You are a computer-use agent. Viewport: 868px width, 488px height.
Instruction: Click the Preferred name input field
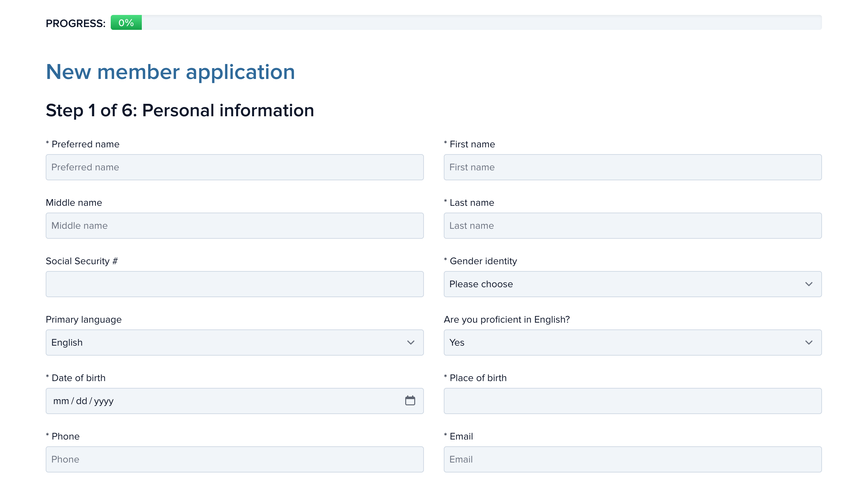pos(234,167)
